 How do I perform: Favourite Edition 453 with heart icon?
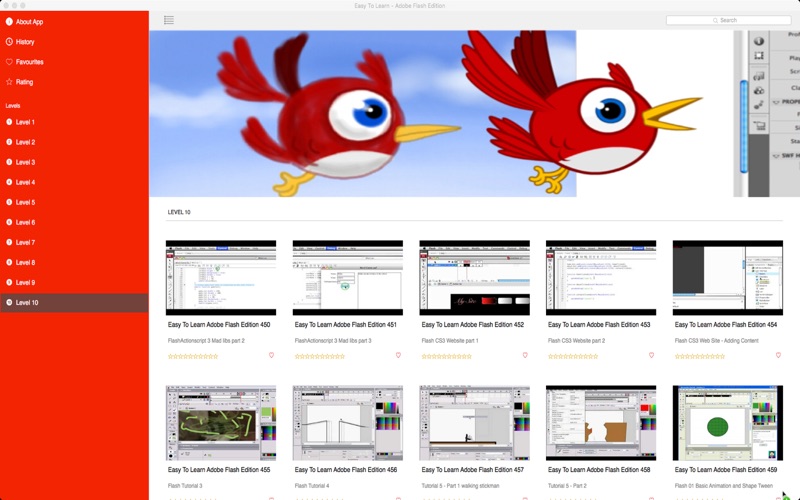click(x=652, y=355)
